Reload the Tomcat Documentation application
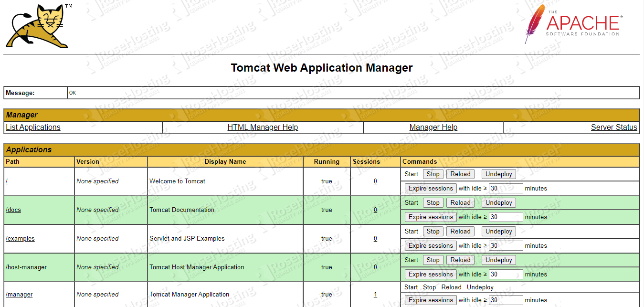644x307 pixels. click(460, 202)
